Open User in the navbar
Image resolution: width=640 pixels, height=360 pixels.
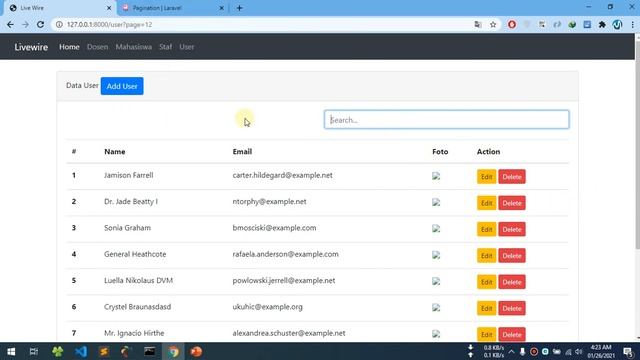pos(187,47)
